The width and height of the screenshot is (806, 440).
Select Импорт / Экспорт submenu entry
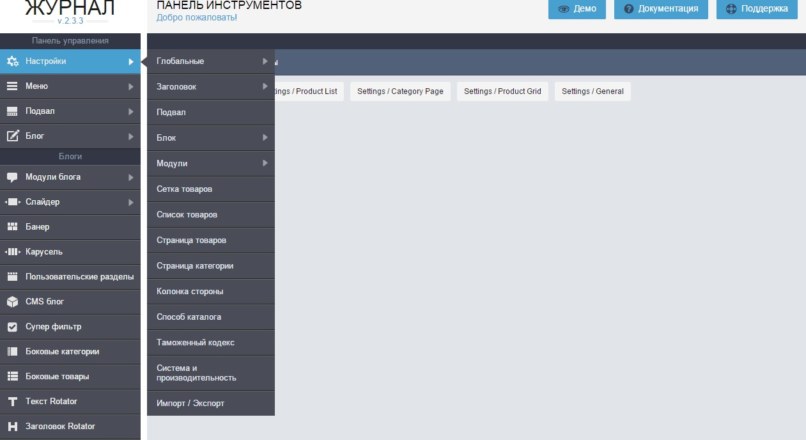pos(211,404)
